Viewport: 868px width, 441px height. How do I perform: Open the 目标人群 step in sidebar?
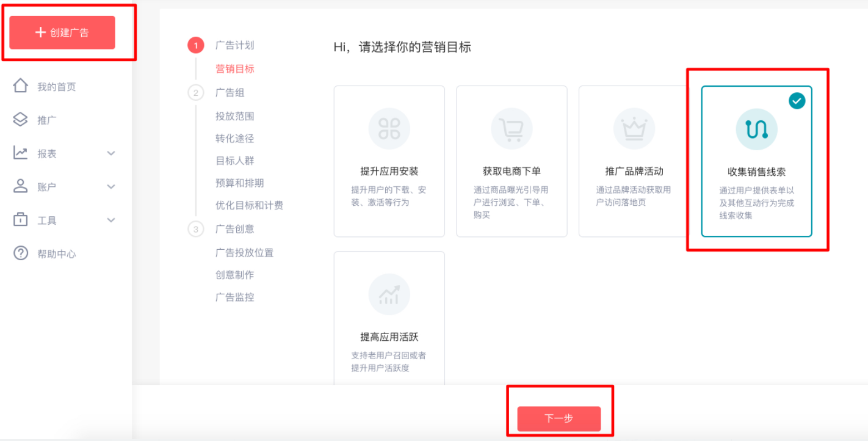234,161
